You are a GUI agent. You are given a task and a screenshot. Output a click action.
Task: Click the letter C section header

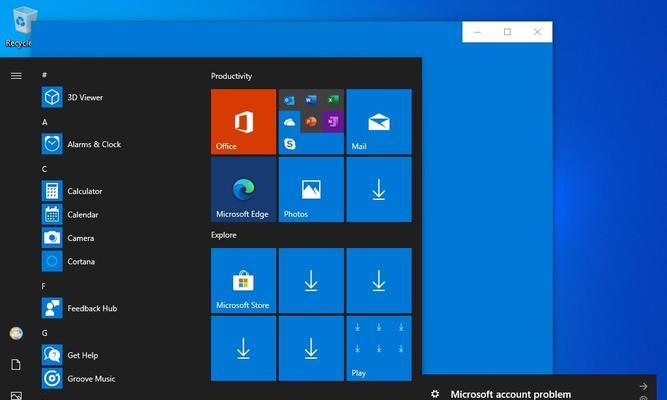tap(44, 169)
